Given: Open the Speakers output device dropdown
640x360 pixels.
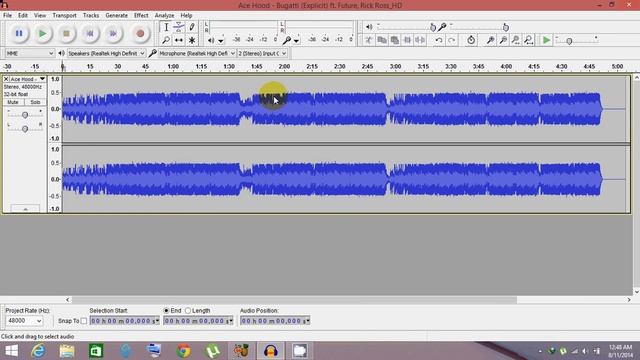Looking at the screenshot, I should click(106, 53).
